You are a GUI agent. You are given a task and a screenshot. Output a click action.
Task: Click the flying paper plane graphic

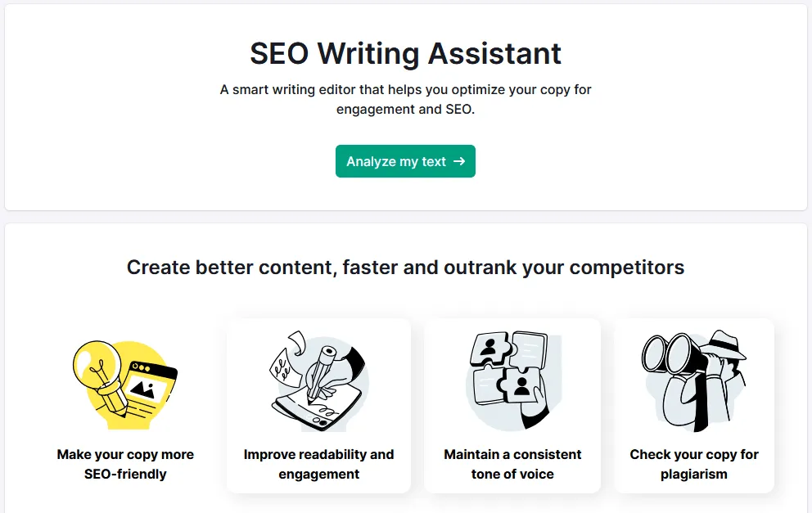click(296, 340)
